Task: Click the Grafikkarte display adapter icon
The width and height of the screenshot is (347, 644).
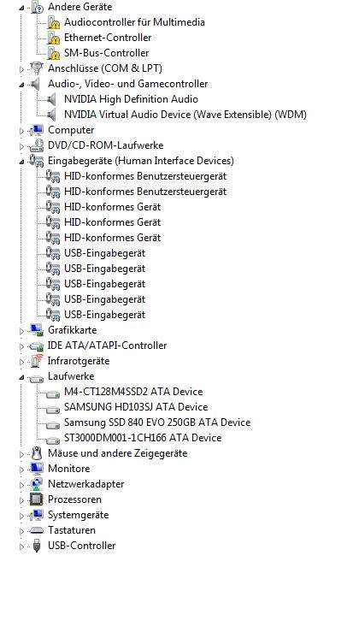Action: click(x=37, y=330)
